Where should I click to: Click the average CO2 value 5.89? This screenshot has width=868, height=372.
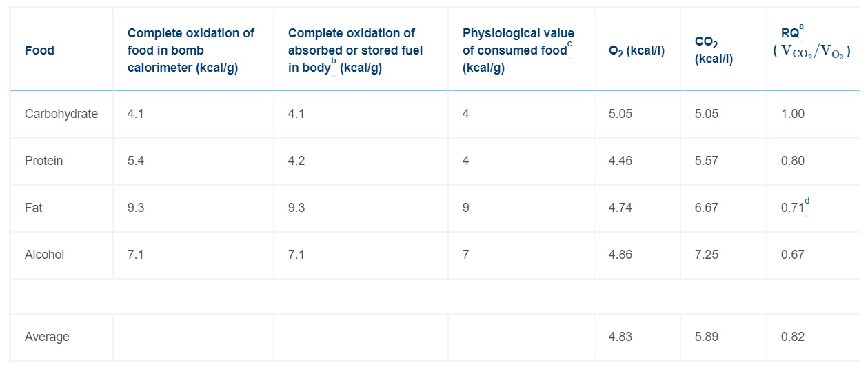[x=707, y=337]
